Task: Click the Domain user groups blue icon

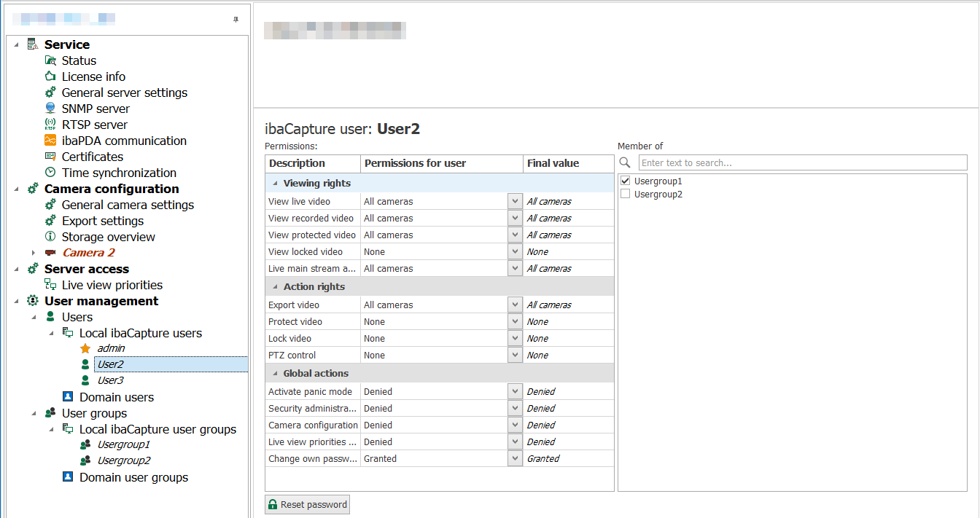Action: [68, 477]
